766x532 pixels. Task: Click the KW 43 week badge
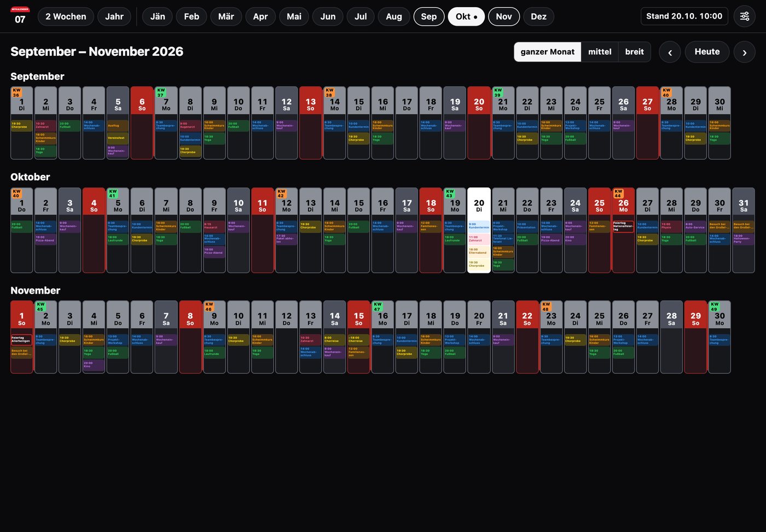[450, 194]
